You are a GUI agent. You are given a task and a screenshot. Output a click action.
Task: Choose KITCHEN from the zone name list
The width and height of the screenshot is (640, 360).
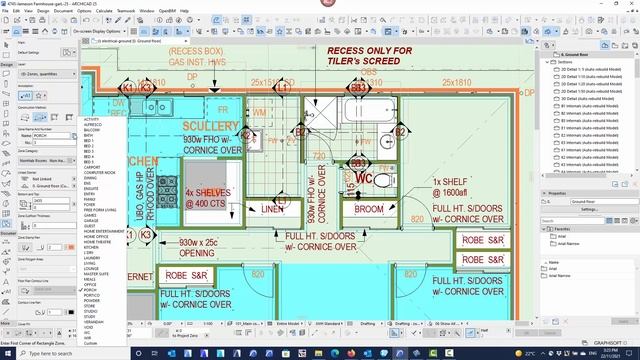pyautogui.click(x=91, y=247)
